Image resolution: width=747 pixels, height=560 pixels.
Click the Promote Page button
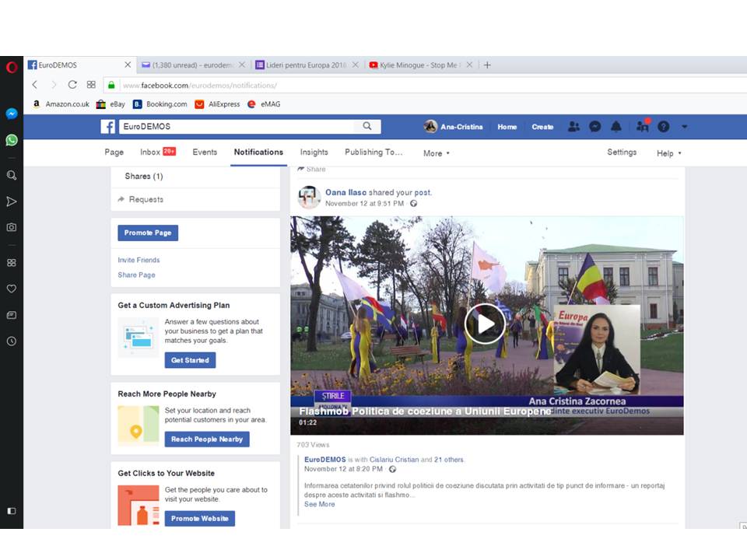[148, 233]
